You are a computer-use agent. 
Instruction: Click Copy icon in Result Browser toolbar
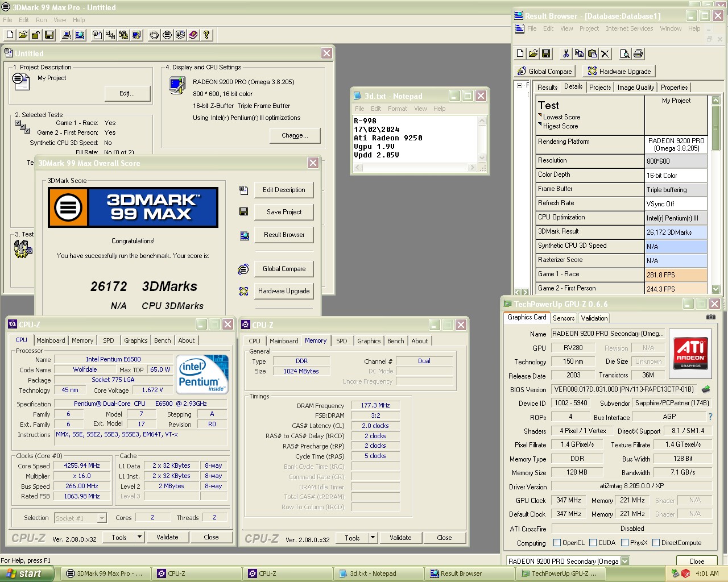579,53
